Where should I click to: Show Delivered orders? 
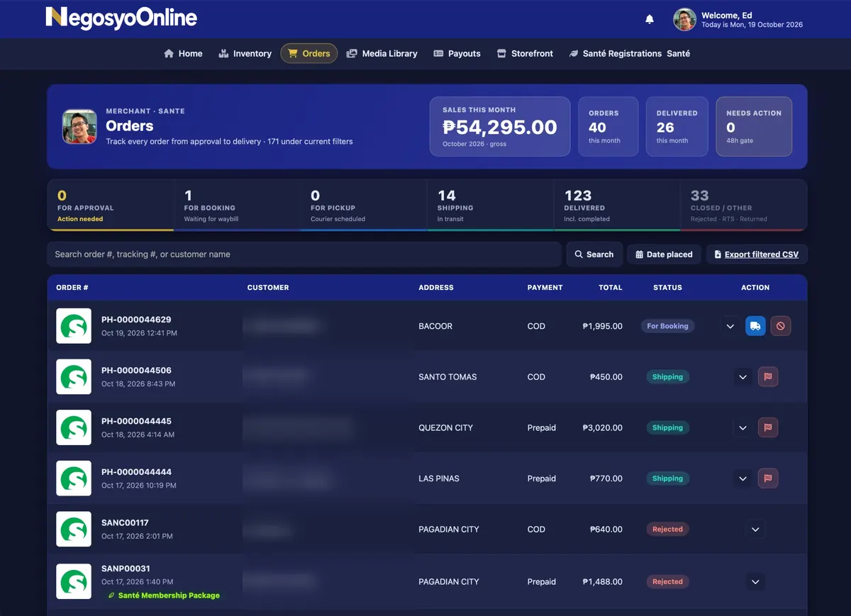617,205
